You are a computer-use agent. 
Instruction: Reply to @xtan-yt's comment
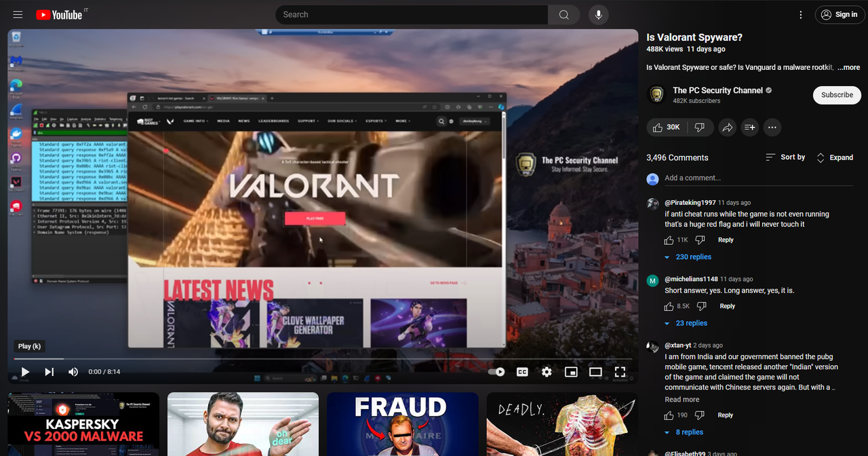(725, 415)
